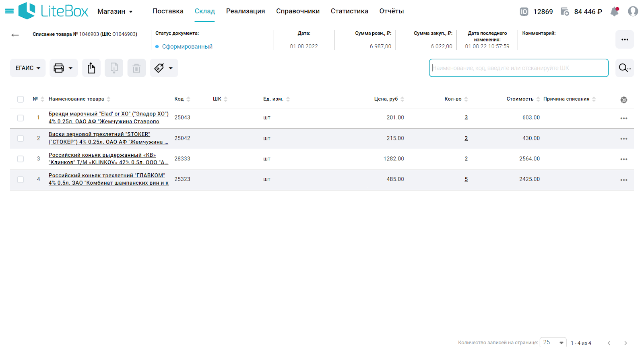The height and width of the screenshot is (362, 644).
Task: Open the Бренди марочный Elad product link
Action: [x=109, y=118]
